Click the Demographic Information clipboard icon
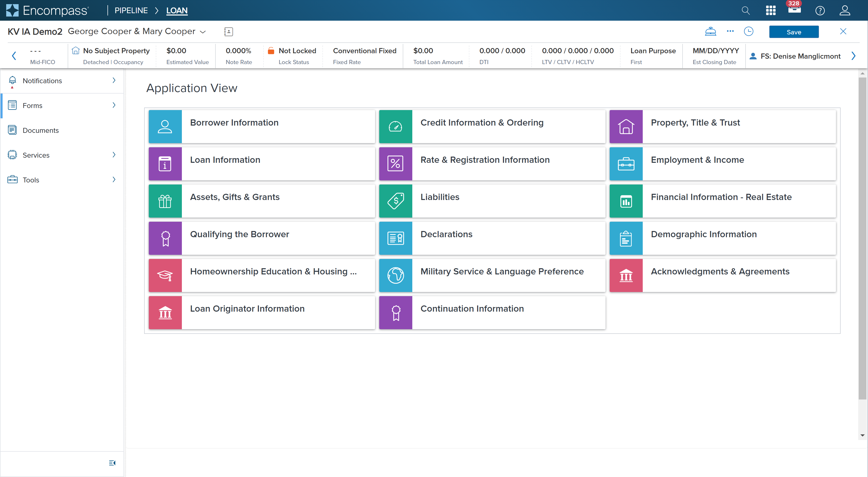The image size is (868, 477). 626,238
